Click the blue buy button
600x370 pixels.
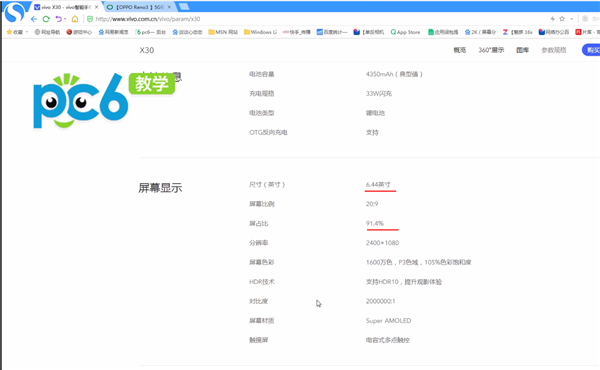pyautogui.click(x=591, y=50)
